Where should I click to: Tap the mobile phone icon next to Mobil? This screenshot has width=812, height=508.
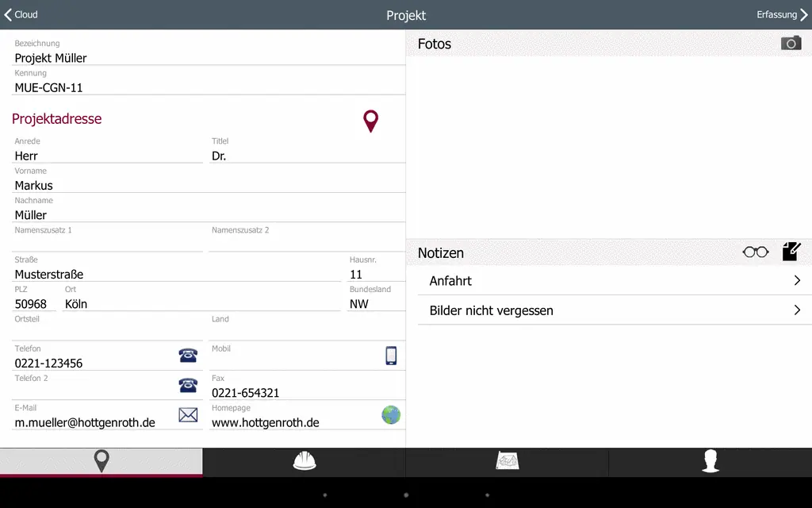point(391,356)
